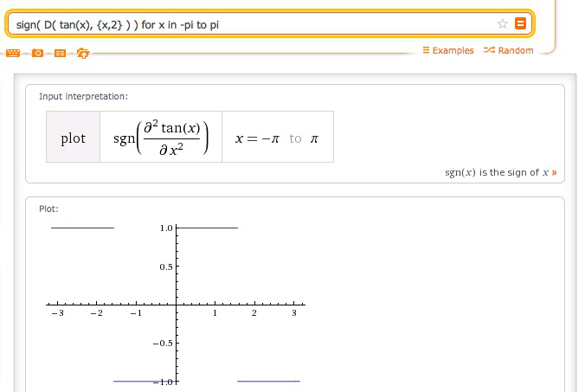The width and height of the screenshot is (585, 392).
Task: Open the Random link
Action: coord(516,51)
